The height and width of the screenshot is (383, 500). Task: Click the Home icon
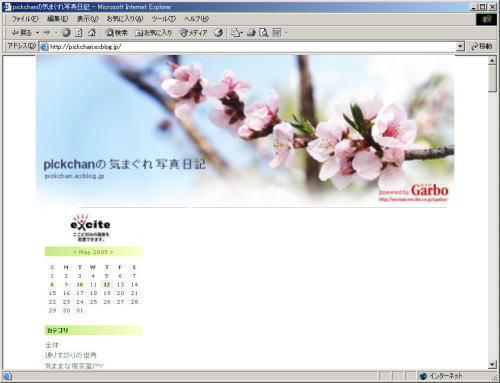coord(92,33)
